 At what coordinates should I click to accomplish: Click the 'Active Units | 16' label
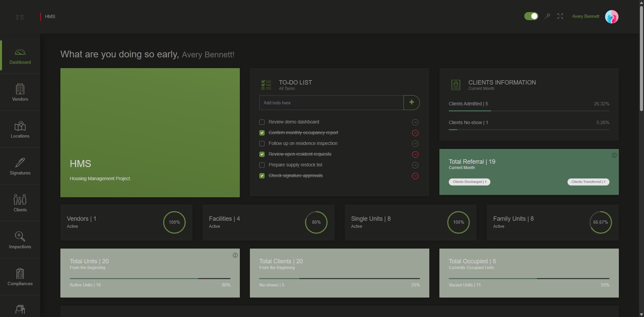coord(85,285)
